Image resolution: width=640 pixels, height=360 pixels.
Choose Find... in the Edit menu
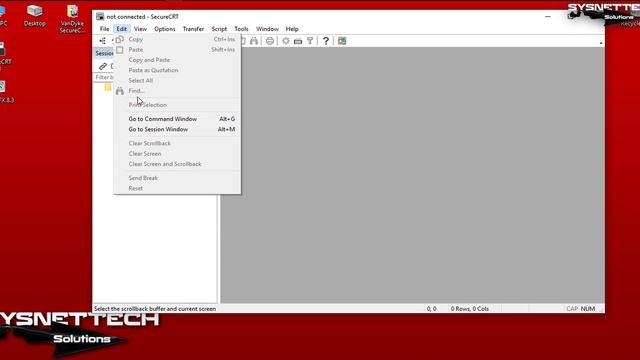(177, 91)
